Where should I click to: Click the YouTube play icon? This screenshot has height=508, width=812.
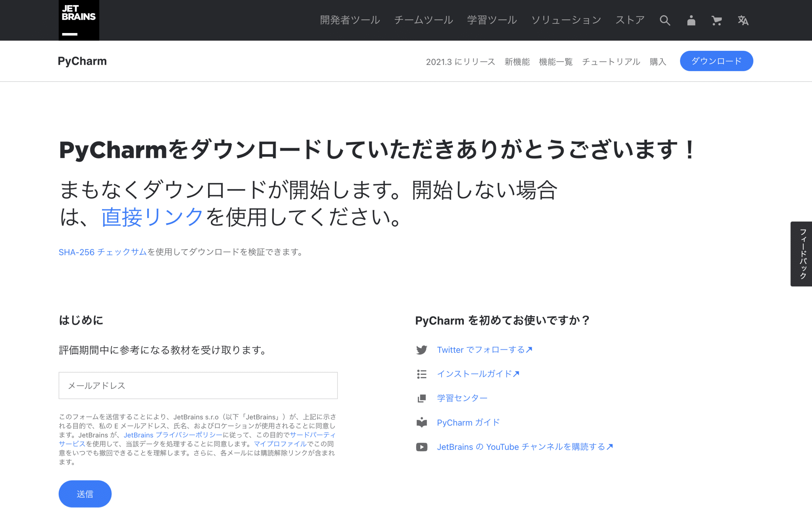tap(422, 447)
